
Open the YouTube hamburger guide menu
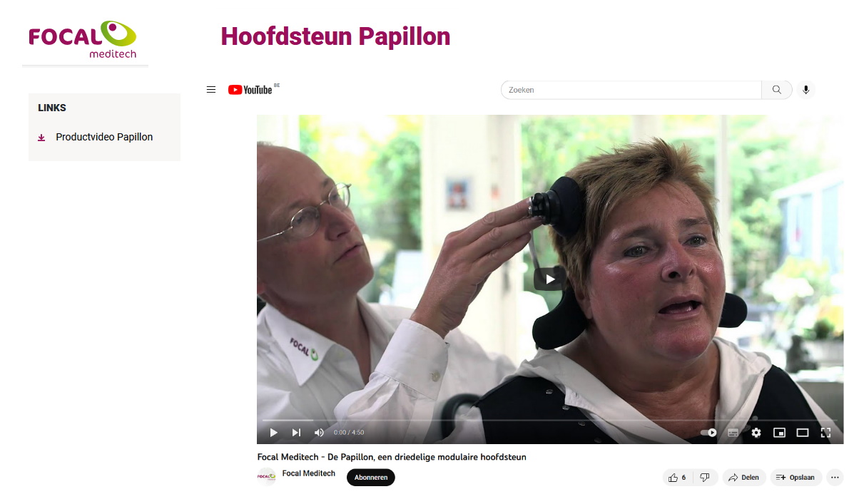tap(211, 90)
